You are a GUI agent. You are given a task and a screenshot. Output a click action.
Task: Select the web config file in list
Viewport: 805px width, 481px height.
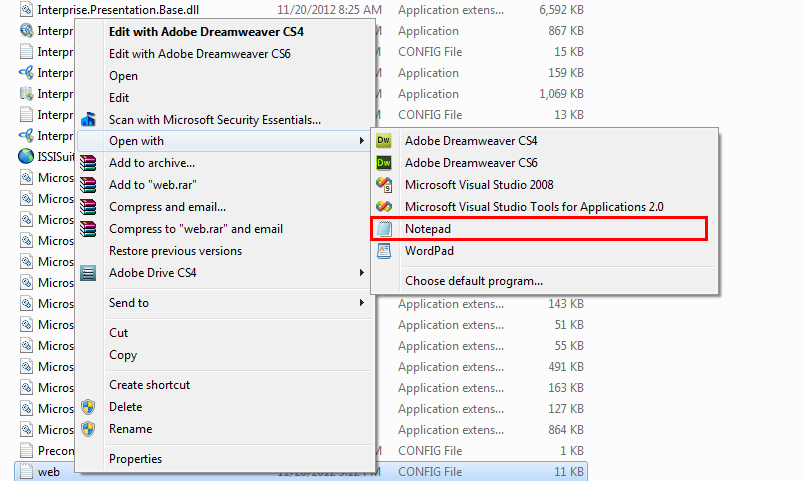tap(50, 472)
